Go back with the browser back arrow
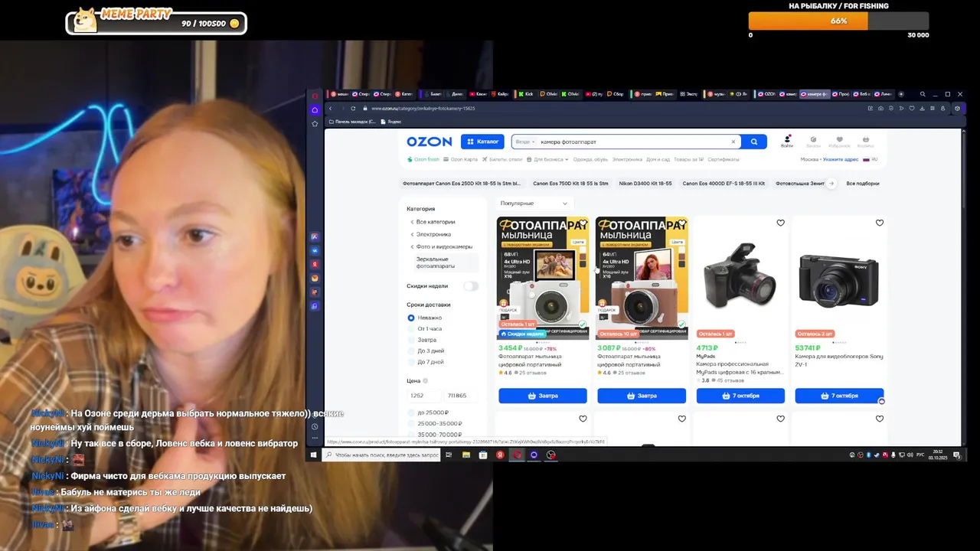This screenshot has width=980, height=551. pos(331,109)
